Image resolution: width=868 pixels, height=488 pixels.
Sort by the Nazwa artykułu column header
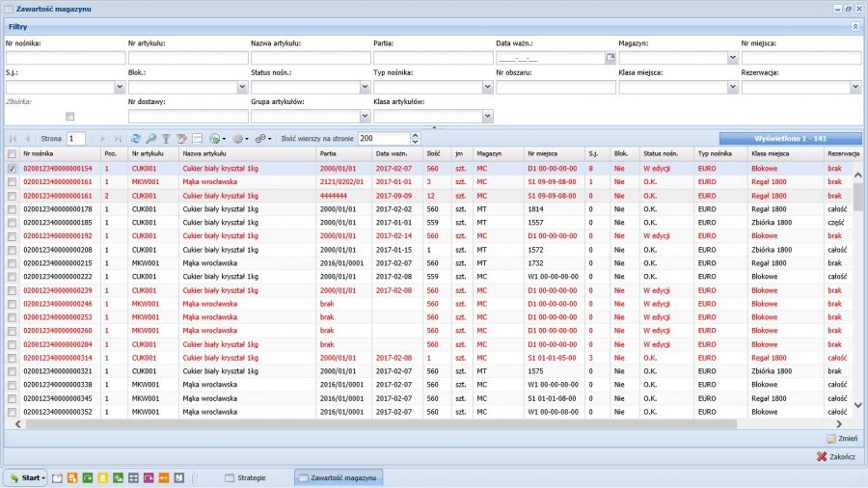coord(247,153)
